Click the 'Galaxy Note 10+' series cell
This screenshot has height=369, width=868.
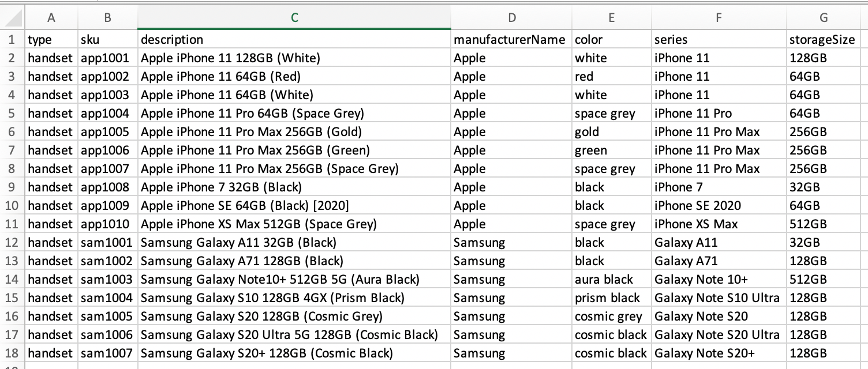719,279
